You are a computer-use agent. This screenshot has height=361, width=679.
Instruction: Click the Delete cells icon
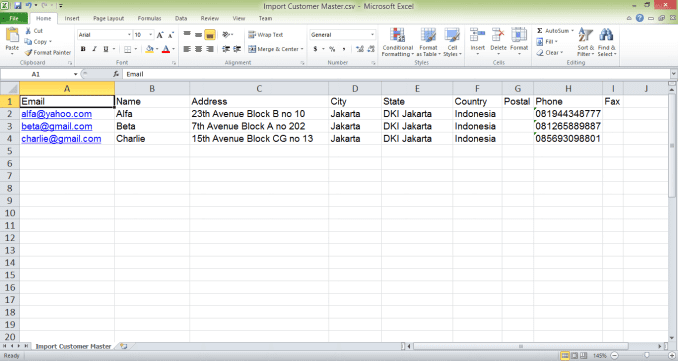pos(498,35)
